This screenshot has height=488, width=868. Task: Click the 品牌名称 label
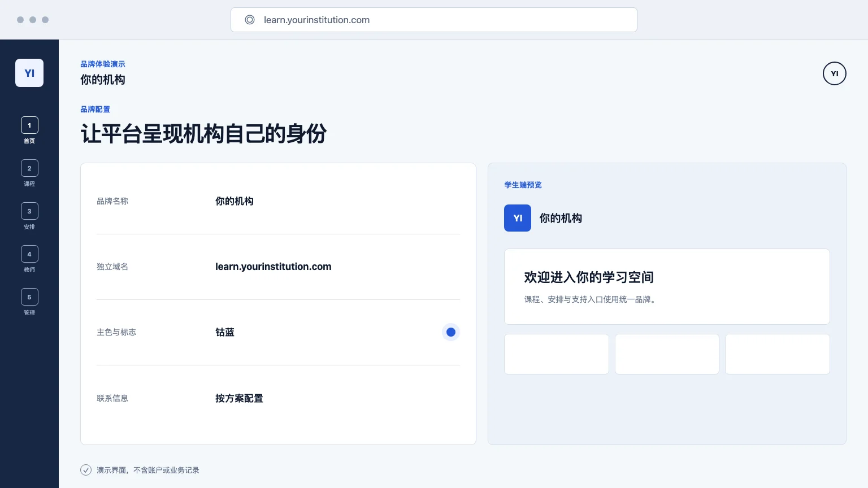[x=112, y=201]
